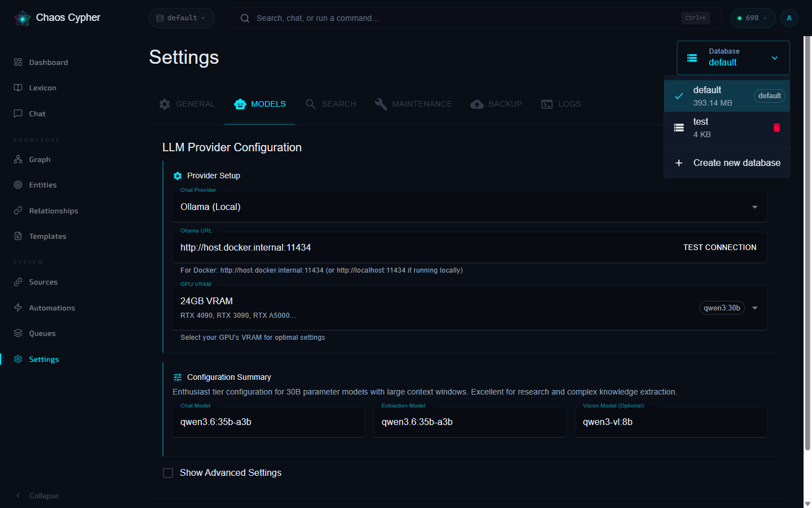Switch to the Backup tab

497,104
